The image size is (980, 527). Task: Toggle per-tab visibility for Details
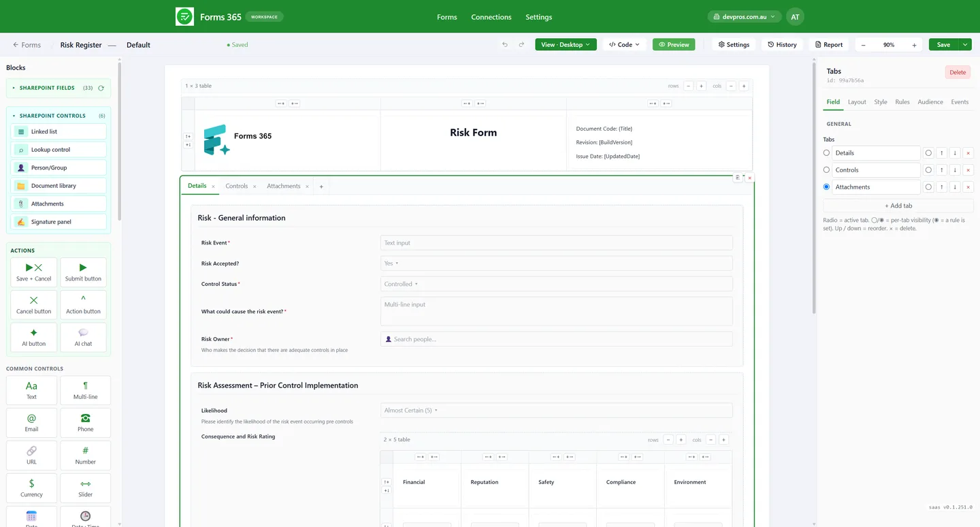tap(928, 153)
